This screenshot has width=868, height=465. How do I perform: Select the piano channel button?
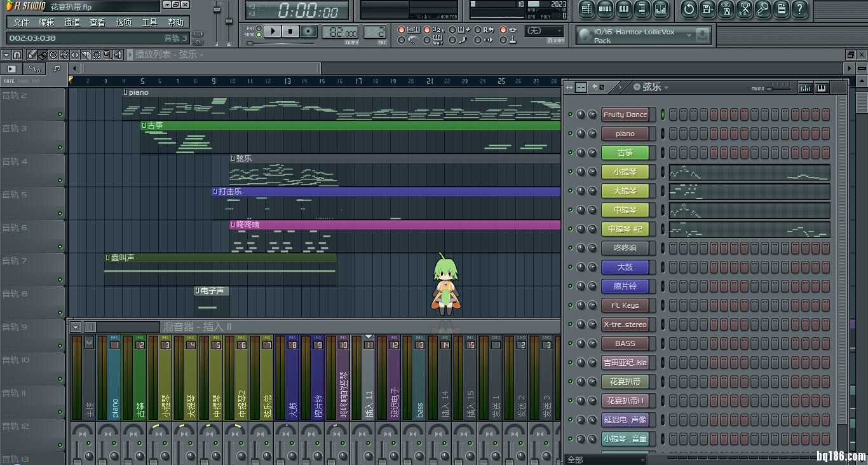pyautogui.click(x=625, y=134)
